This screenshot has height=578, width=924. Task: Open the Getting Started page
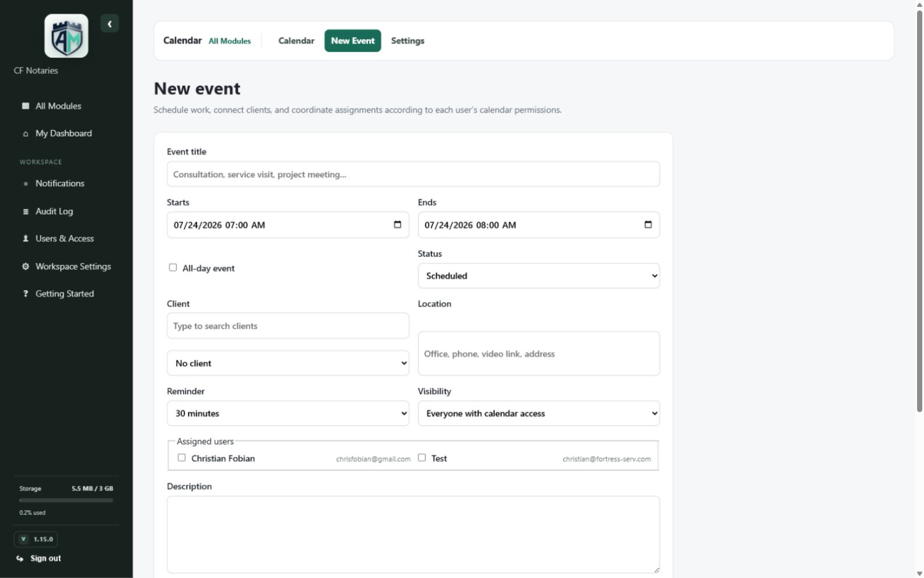pos(66,294)
